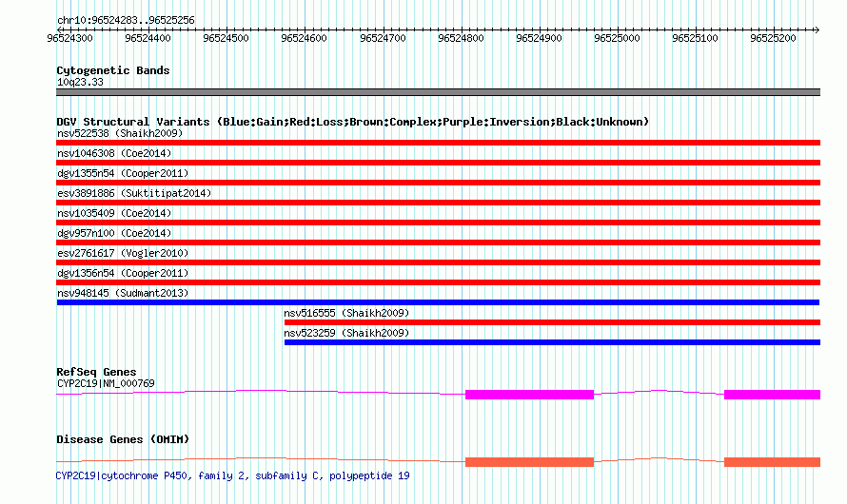
Task: Click the 10q23.33 band label
Action: coord(80,82)
